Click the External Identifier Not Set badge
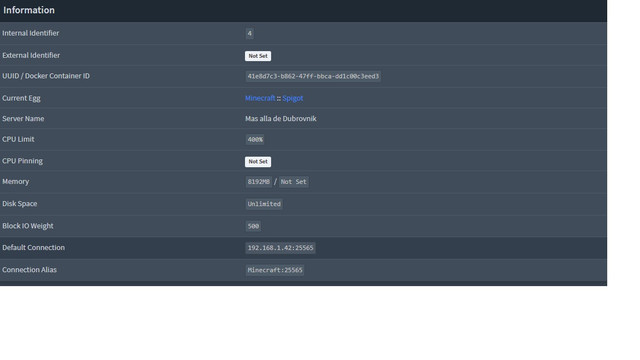 tap(258, 56)
